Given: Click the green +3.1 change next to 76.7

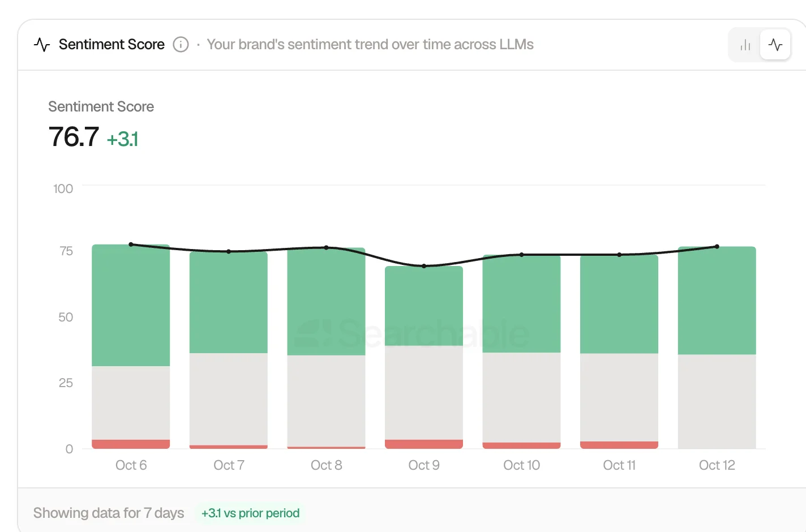Looking at the screenshot, I should [x=123, y=139].
